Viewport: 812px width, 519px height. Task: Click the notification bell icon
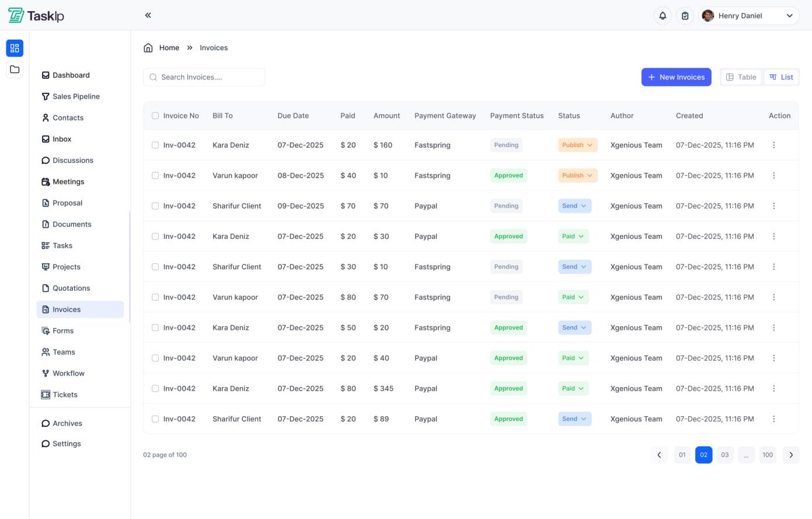point(662,16)
